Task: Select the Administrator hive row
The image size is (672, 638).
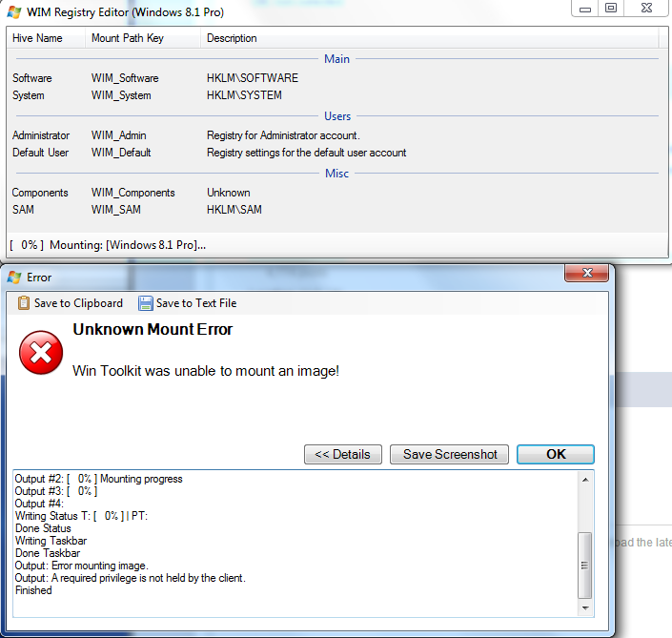Action: pyautogui.click(x=336, y=135)
